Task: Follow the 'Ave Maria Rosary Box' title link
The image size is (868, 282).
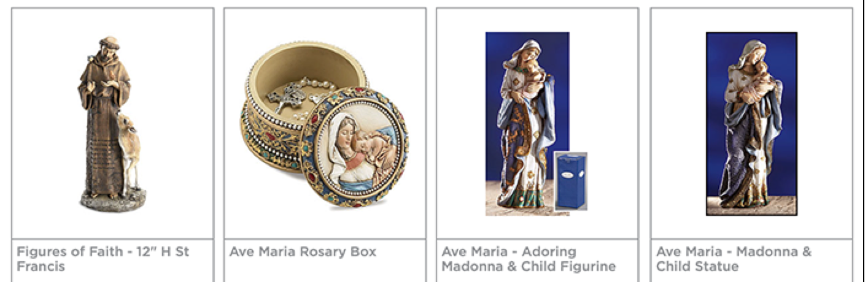Action: point(303,252)
